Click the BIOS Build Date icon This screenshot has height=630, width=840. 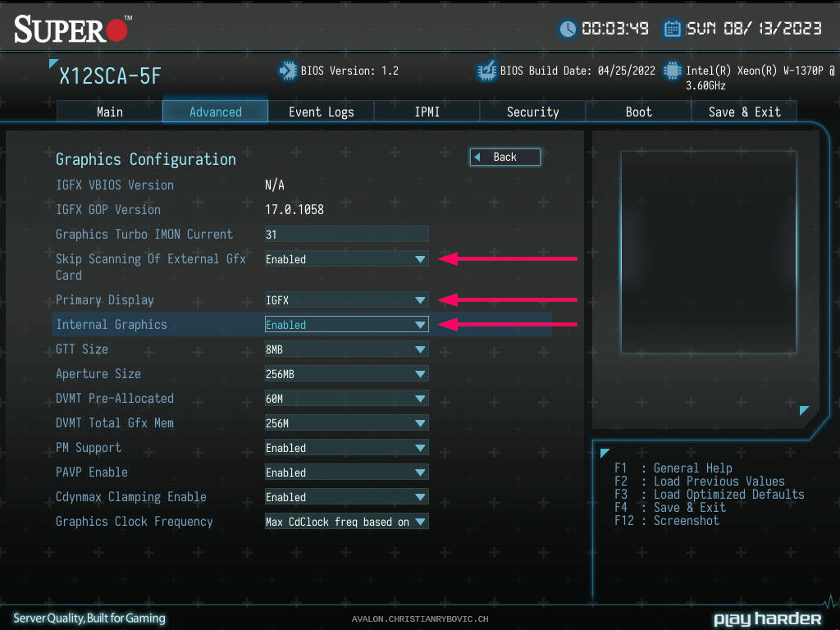[486, 71]
